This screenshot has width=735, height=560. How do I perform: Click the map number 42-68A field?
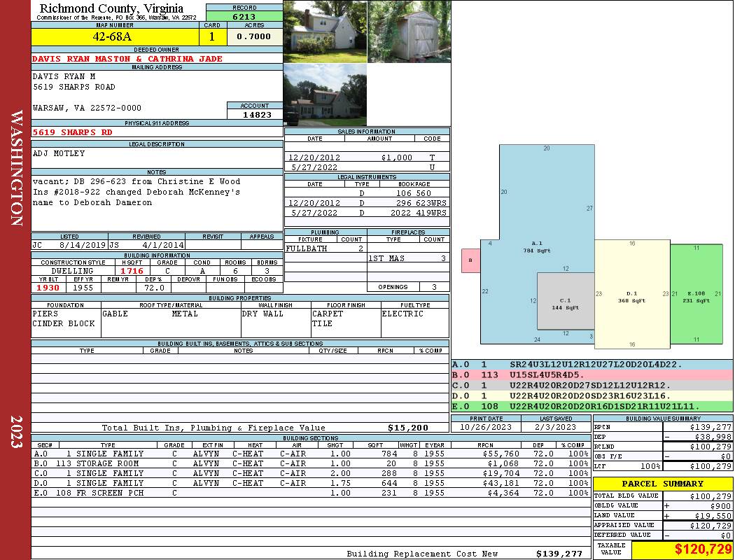tap(115, 36)
